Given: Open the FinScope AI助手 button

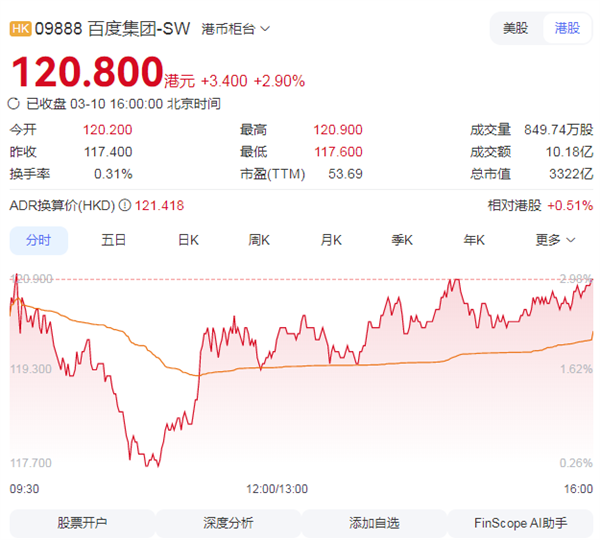Looking at the screenshot, I should point(520,523).
